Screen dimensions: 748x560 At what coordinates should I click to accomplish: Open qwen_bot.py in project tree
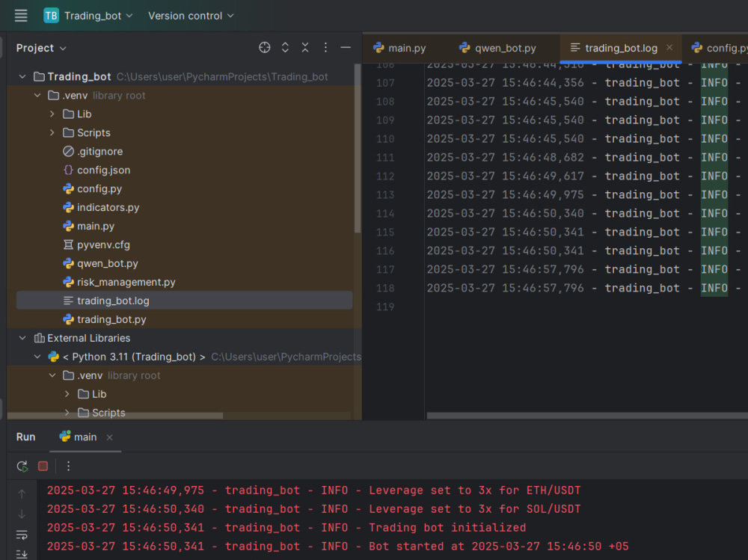tap(100, 263)
